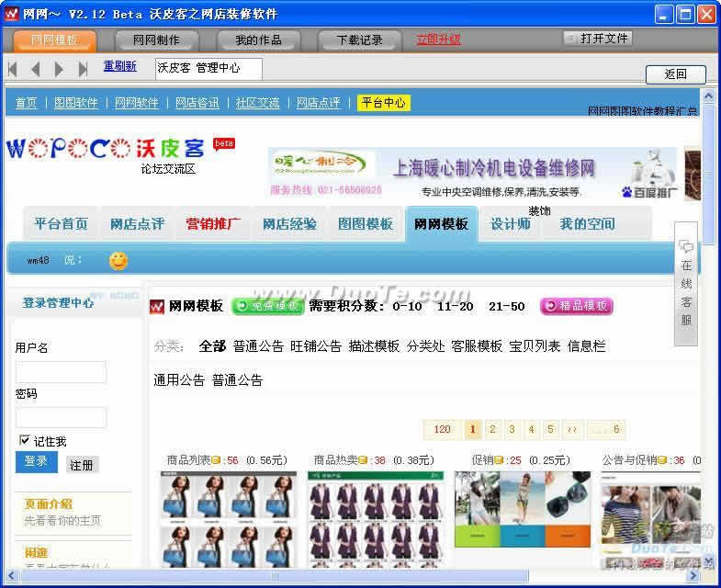This screenshot has width=721, height=588.
Task: Click the forward arrow navigation icon
Action: (59, 69)
